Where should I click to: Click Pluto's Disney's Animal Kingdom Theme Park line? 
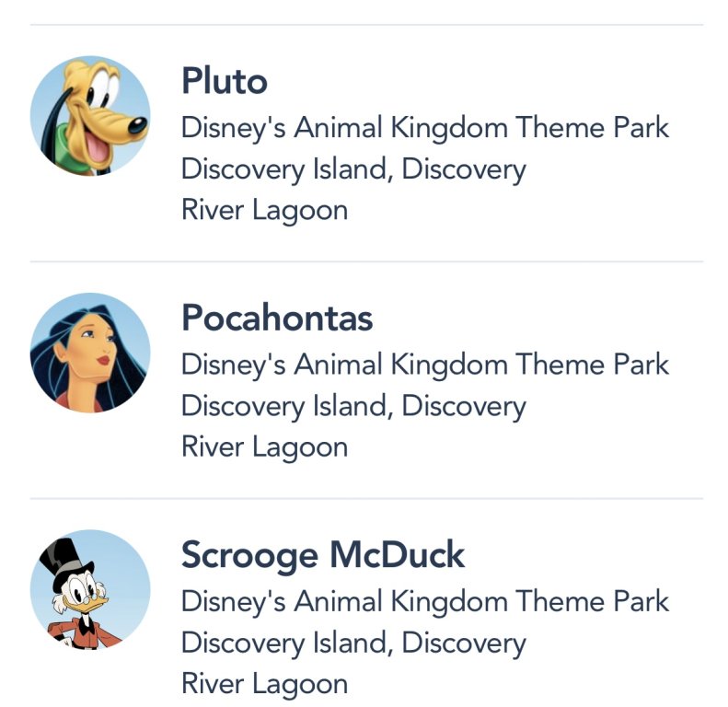[425, 127]
